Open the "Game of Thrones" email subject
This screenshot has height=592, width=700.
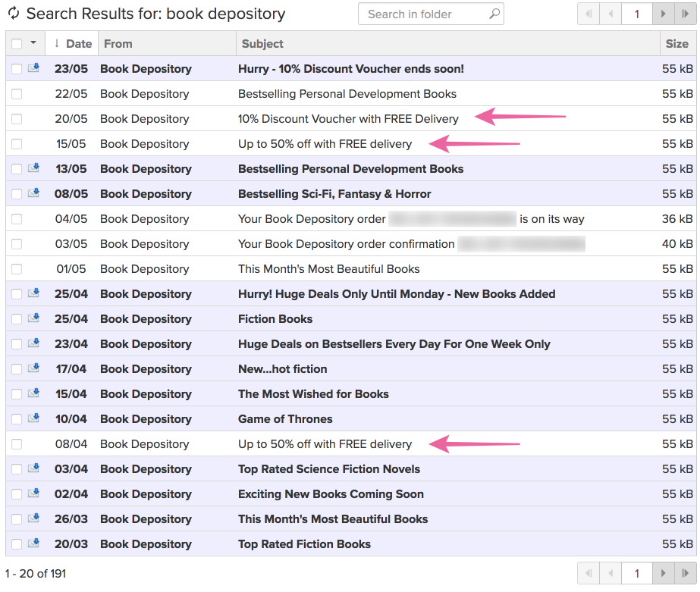point(285,418)
